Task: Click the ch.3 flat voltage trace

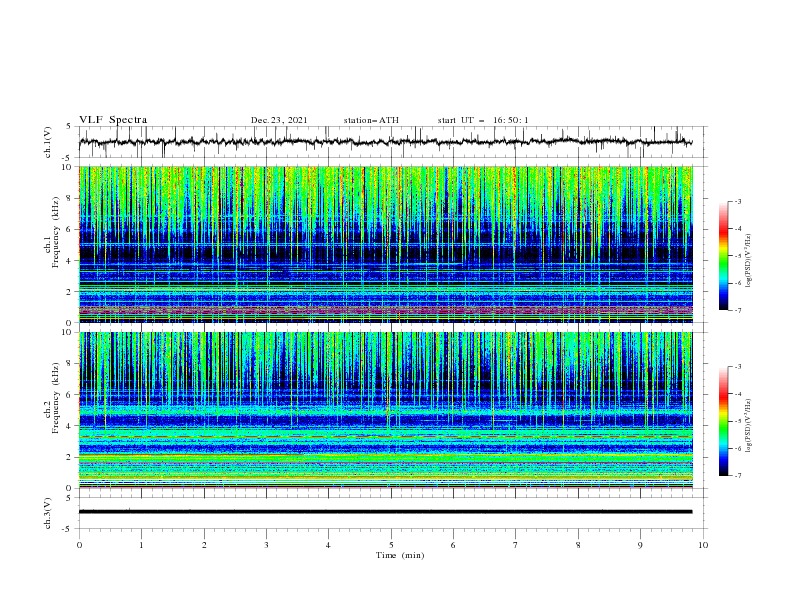Action: (x=385, y=512)
